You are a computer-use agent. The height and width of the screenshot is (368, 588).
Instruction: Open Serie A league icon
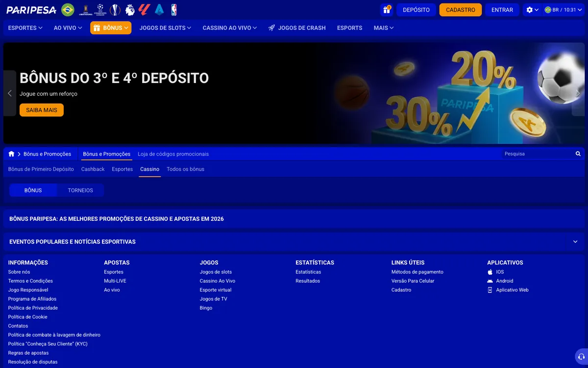[159, 10]
